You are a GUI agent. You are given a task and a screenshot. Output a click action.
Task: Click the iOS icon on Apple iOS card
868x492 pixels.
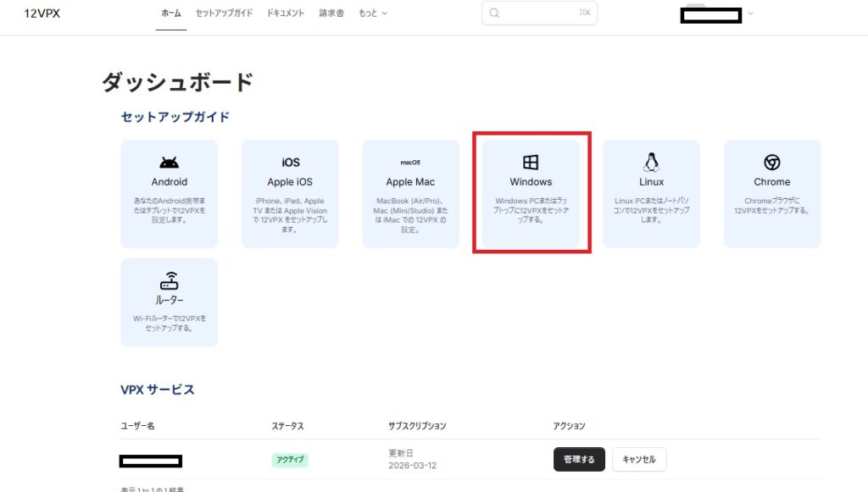click(x=290, y=162)
